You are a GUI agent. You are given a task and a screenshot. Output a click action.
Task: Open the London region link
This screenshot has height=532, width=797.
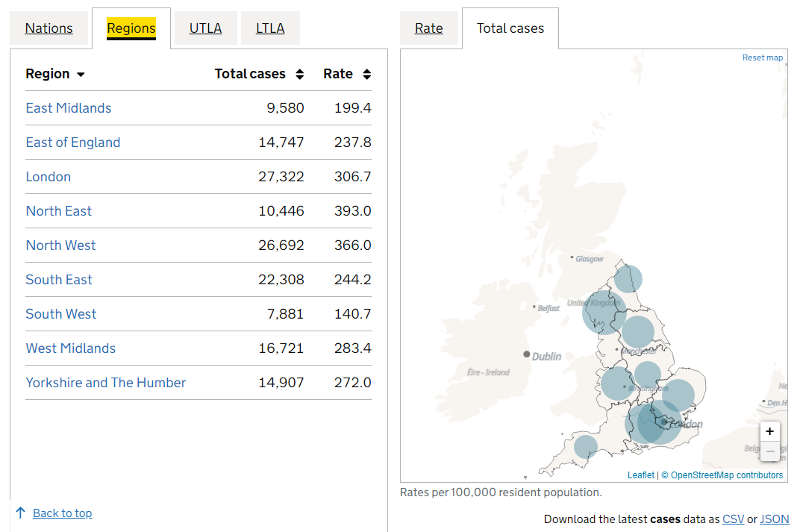(x=49, y=177)
